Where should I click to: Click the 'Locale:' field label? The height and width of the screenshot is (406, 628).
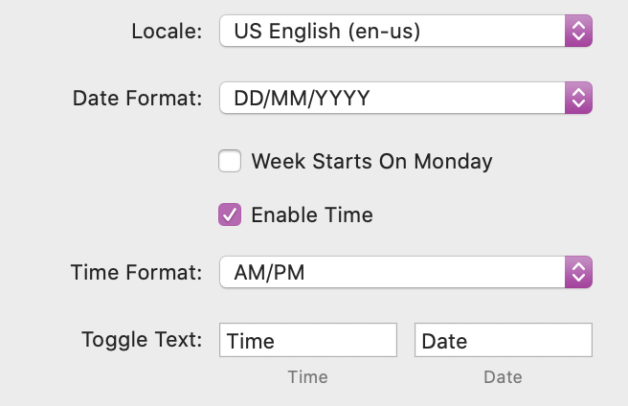[x=168, y=31]
